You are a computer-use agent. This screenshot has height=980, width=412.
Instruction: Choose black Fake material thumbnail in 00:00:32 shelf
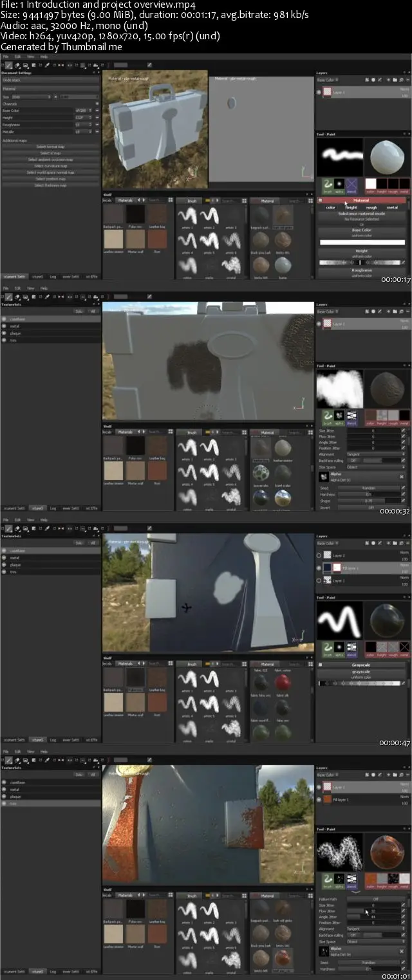[x=135, y=446]
